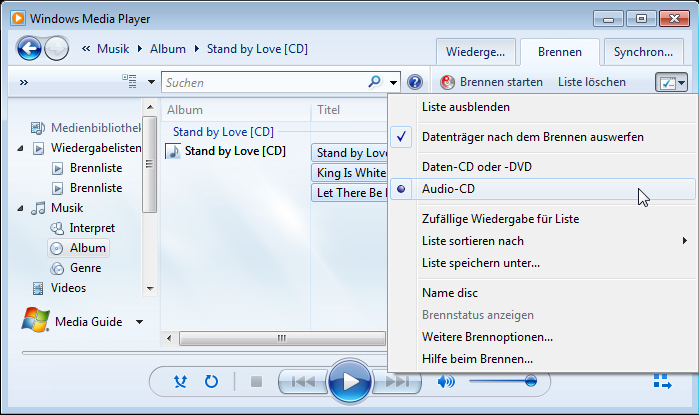Show hidden breadcrumb locations chevron

click(86, 49)
